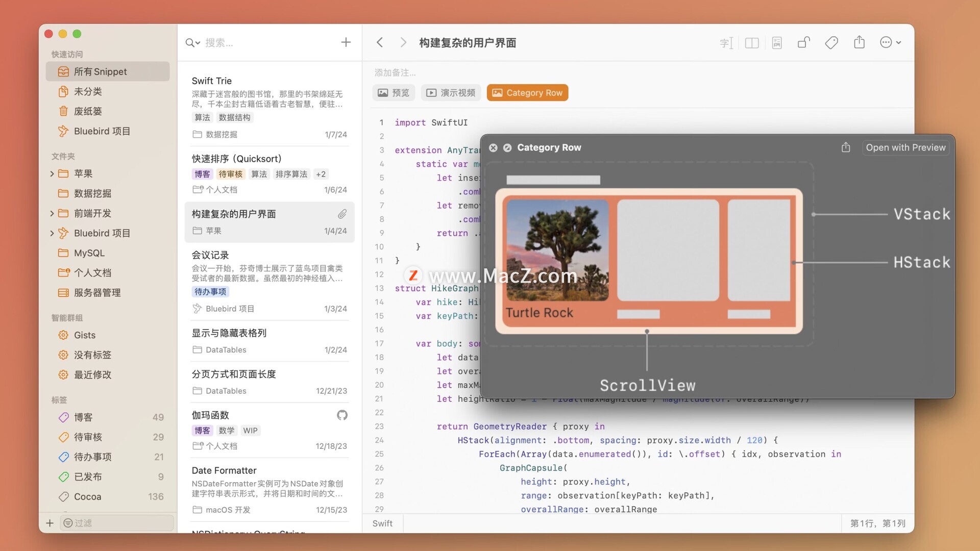Open the 快速排序 (Quicksort) snippet
This screenshot has height=551, width=980.
pyautogui.click(x=269, y=174)
